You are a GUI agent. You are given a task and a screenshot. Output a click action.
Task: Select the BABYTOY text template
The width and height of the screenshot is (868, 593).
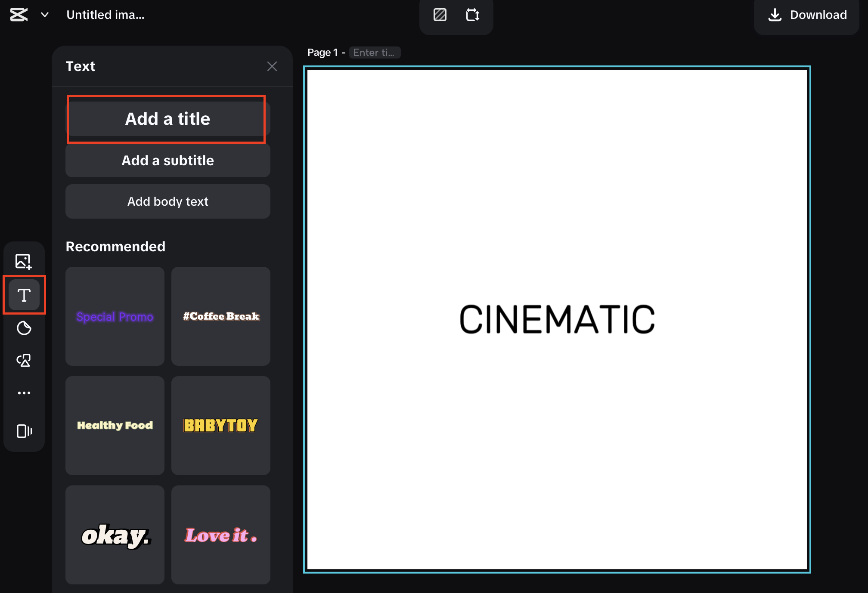point(220,425)
